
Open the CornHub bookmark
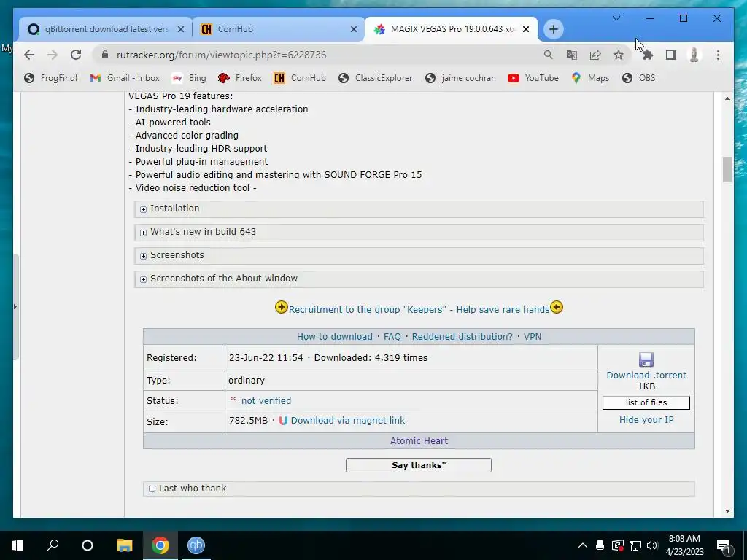pyautogui.click(x=300, y=78)
